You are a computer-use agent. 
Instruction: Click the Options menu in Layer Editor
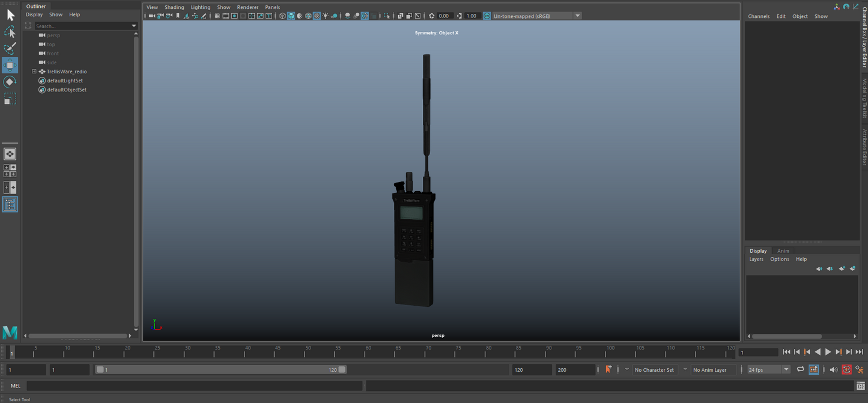click(x=779, y=259)
